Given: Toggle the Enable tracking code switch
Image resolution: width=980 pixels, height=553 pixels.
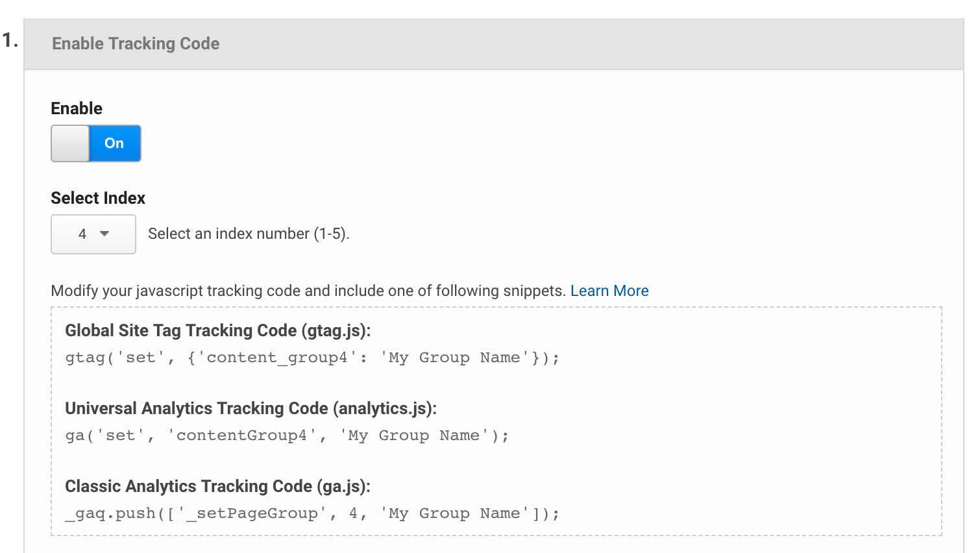Looking at the screenshot, I should [96, 143].
